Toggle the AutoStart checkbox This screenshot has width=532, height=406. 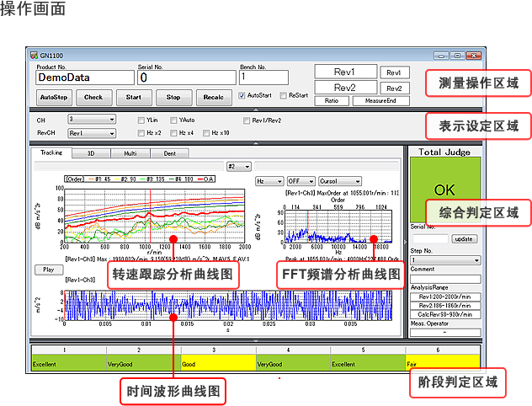(x=242, y=96)
